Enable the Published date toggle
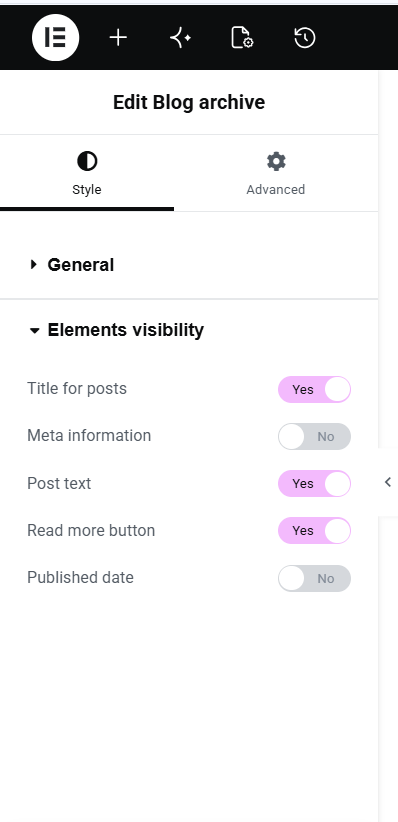 click(x=314, y=578)
